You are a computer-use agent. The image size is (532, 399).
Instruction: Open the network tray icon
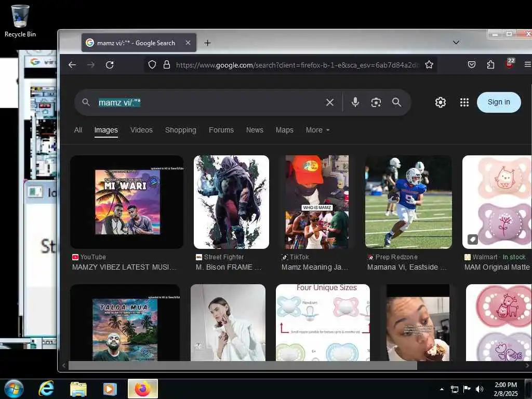[454, 389]
